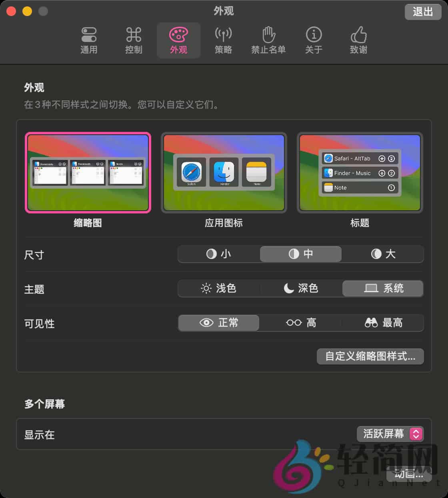This screenshot has width=448, height=498.
Task: Click the 自定义缩略图样式 button
Action: tap(370, 357)
